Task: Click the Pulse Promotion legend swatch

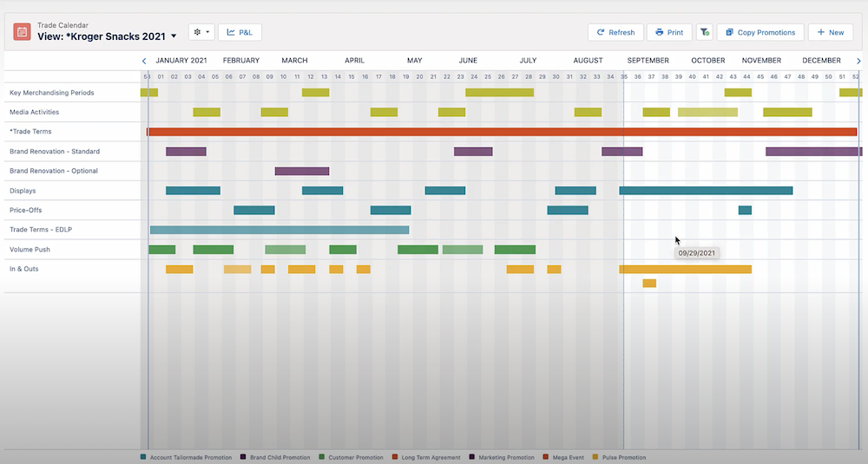Action: tap(595, 457)
